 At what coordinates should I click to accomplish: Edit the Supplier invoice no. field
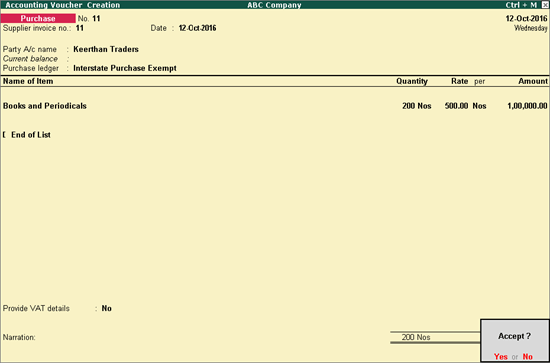[80, 28]
